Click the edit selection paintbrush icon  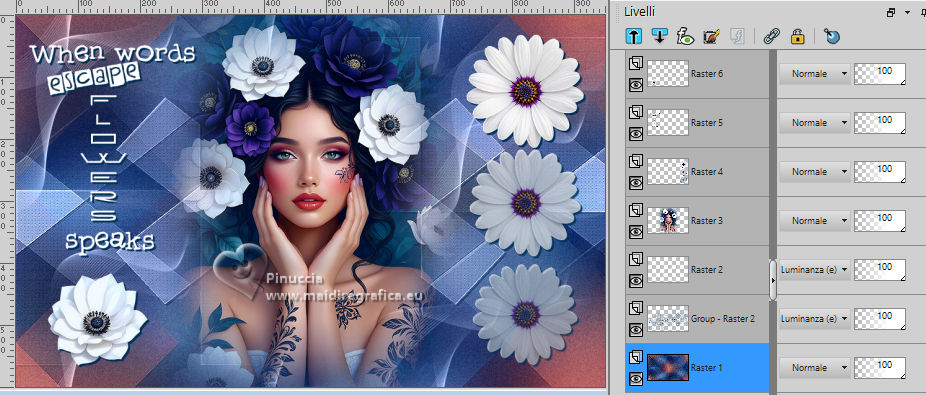(711, 37)
